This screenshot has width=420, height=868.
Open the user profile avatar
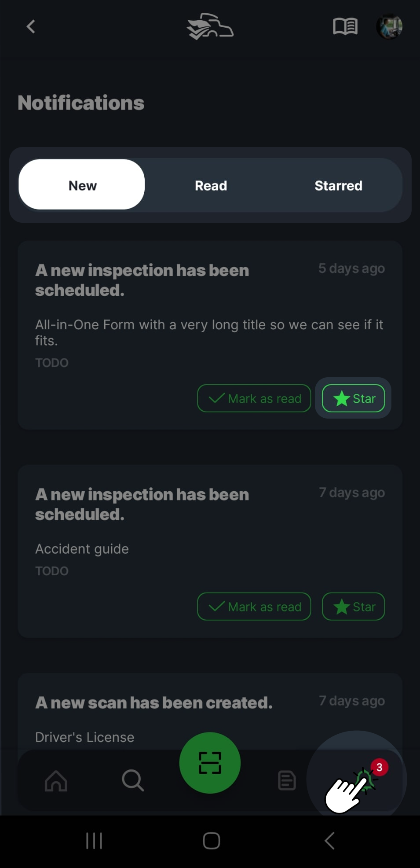coord(389,26)
